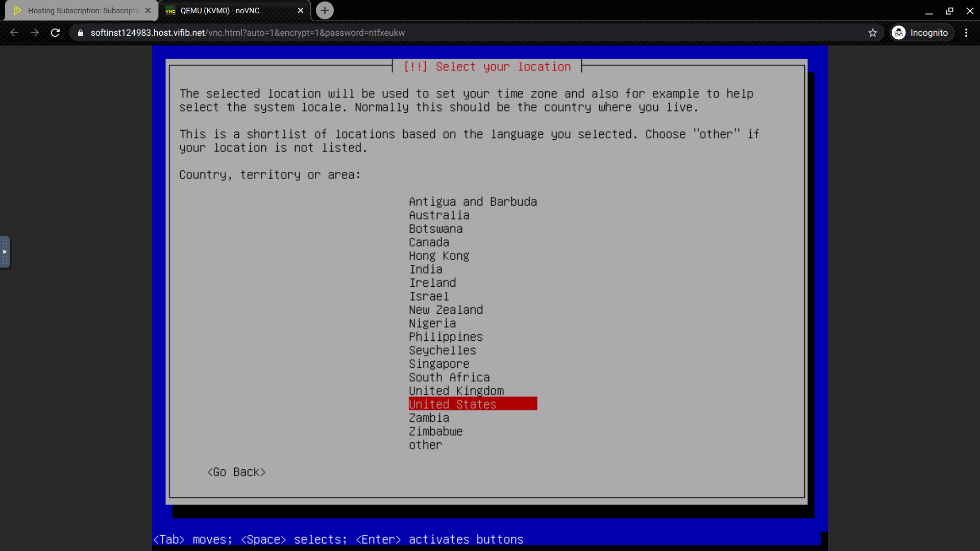The height and width of the screenshot is (551, 980).
Task: Close the Hosting Subscription tab
Action: (148, 10)
